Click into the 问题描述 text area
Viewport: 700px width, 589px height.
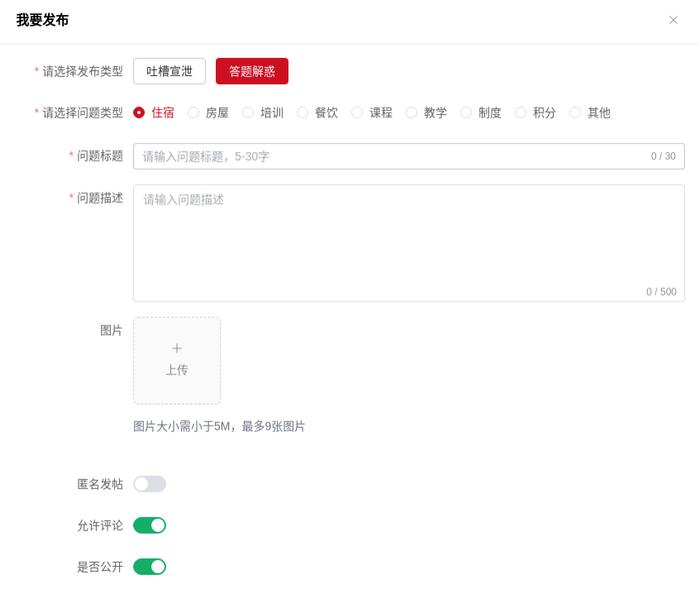408,243
